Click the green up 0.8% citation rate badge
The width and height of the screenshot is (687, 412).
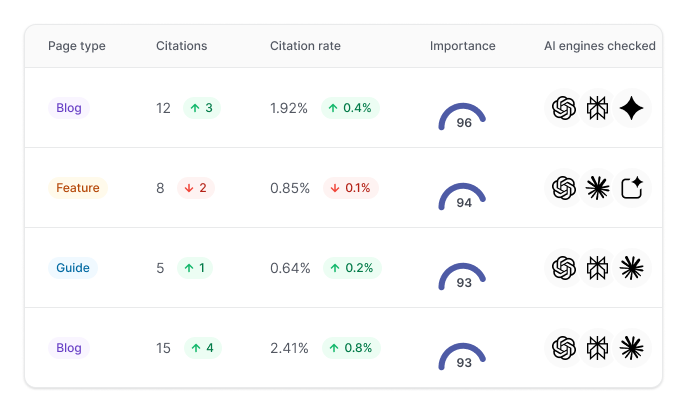pos(350,348)
